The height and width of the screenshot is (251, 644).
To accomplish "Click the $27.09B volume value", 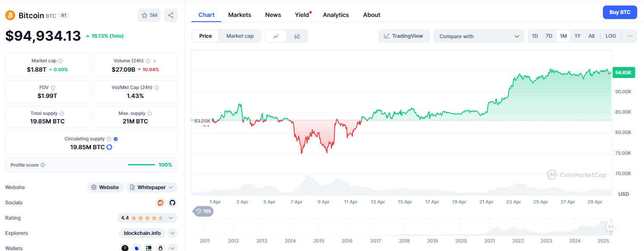I will [123, 70].
